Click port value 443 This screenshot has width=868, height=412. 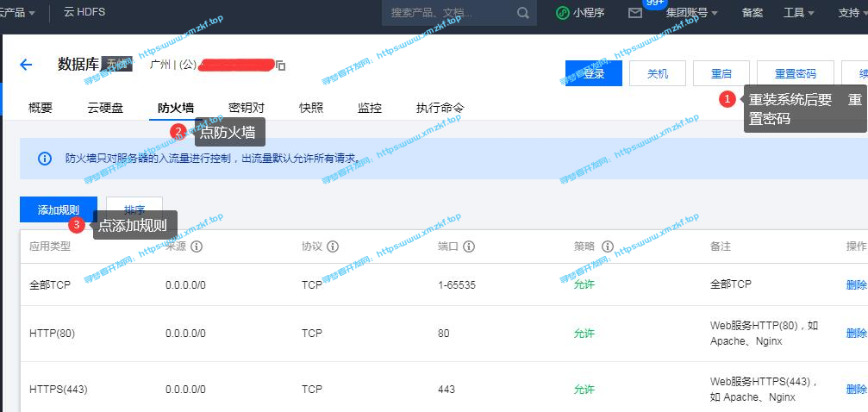click(446, 390)
